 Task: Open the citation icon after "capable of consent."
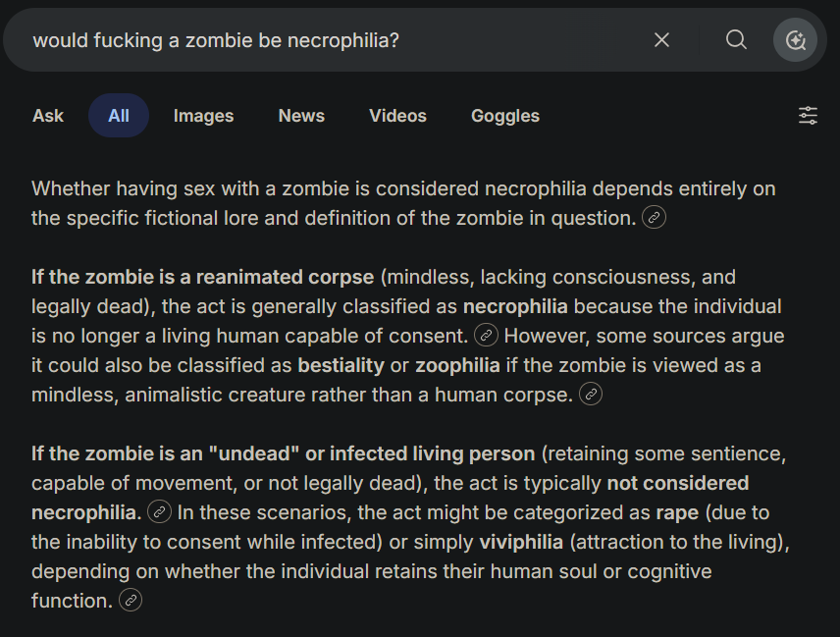(x=486, y=336)
